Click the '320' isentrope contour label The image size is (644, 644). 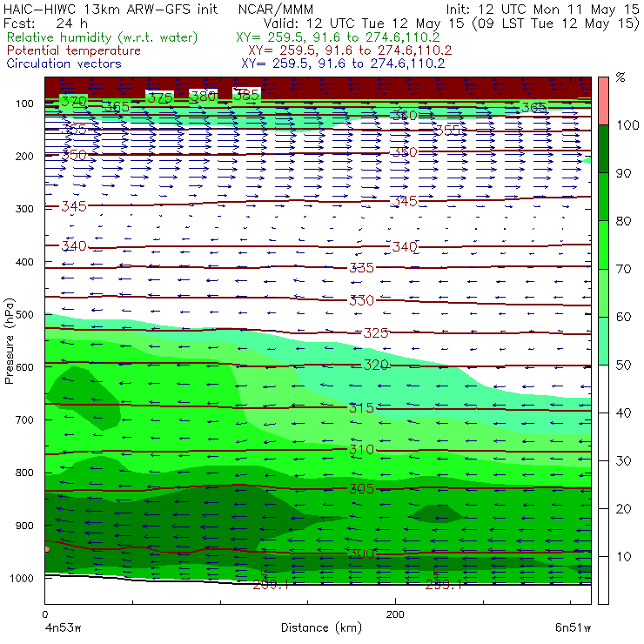(376, 365)
